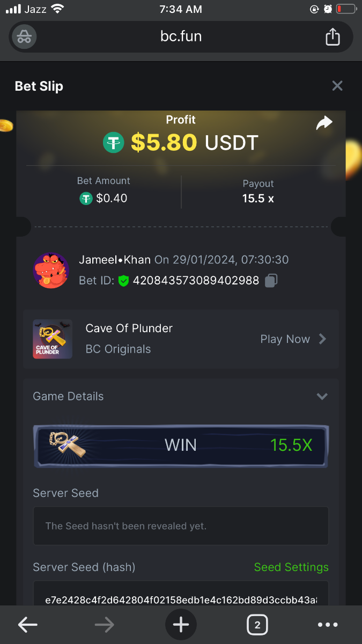Close the Bet Slip panel
The width and height of the screenshot is (362, 644).
[337, 86]
